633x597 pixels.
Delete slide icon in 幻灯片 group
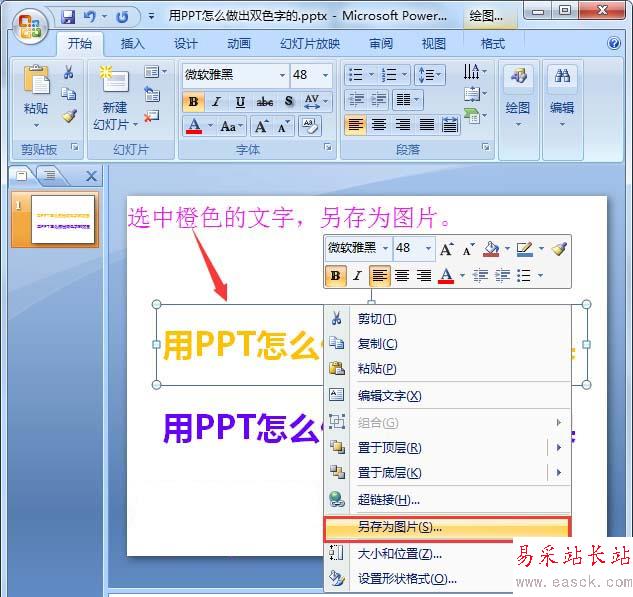click(x=152, y=117)
